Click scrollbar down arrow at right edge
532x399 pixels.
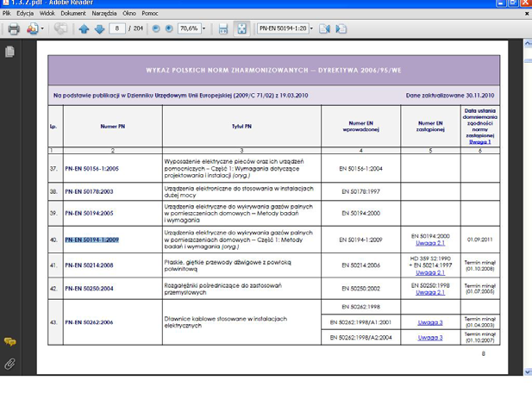[x=528, y=372]
